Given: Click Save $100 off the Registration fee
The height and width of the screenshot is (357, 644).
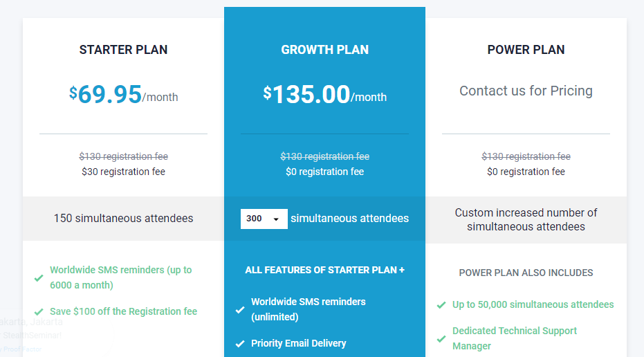Looking at the screenshot, I should click(x=123, y=311).
